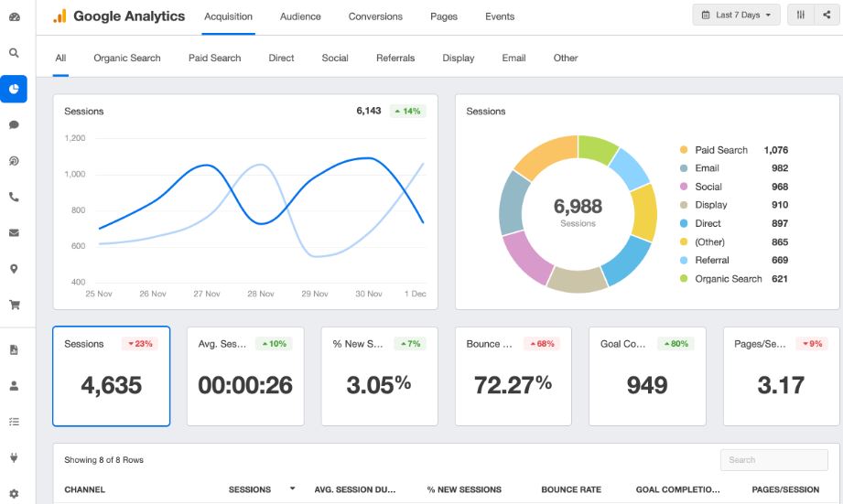The height and width of the screenshot is (504, 843).
Task: Select the Social channel tab
Action: [335, 58]
